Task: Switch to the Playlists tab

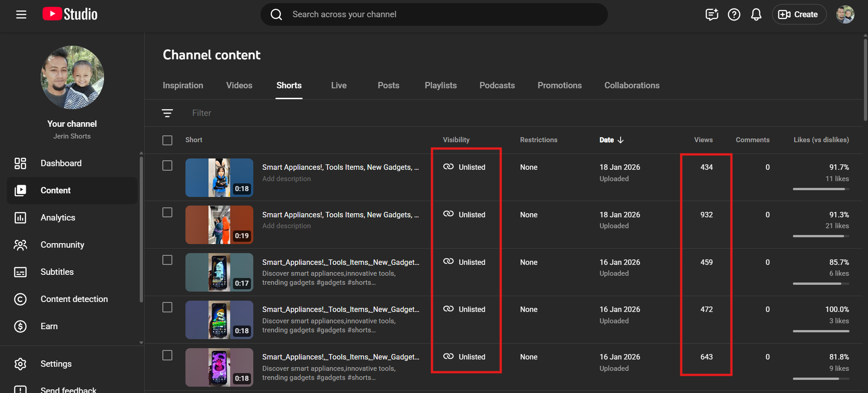Action: (440, 86)
